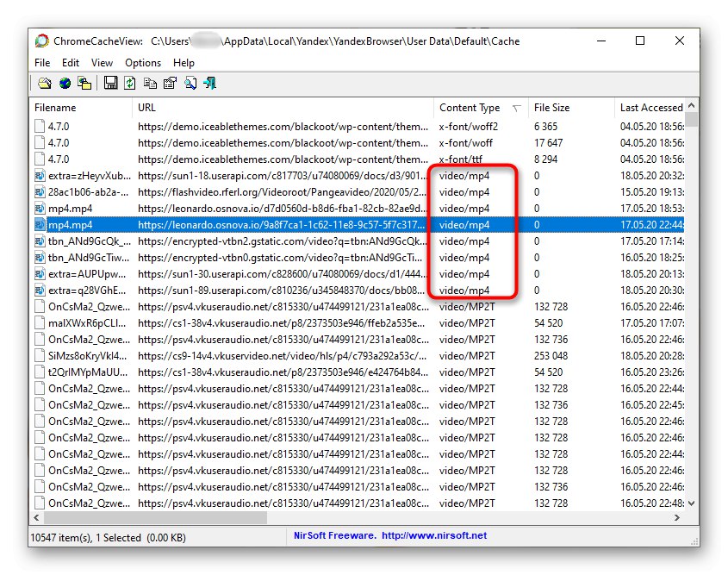The image size is (728, 575).
Task: Click the file icon of 28ac1b06-ab2a row
Action: [40, 192]
